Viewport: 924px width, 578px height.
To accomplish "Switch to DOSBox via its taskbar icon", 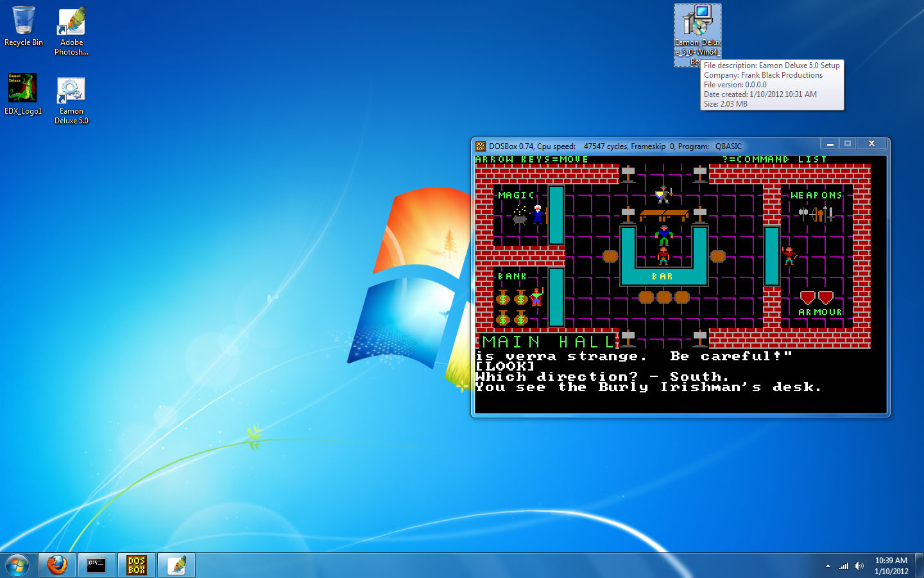I will coord(137,565).
